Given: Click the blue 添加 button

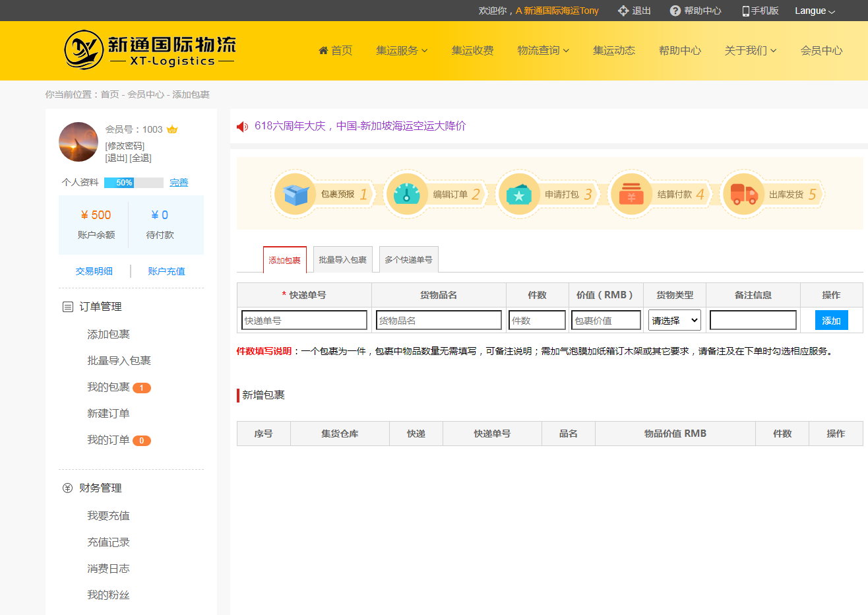Looking at the screenshot, I should (x=831, y=320).
